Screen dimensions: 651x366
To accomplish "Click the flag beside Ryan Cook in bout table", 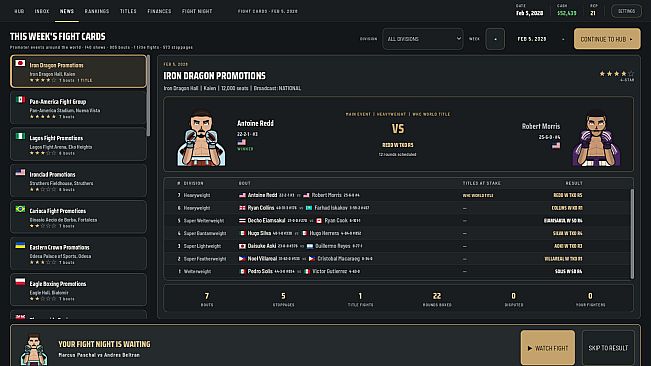I will 319,221.
